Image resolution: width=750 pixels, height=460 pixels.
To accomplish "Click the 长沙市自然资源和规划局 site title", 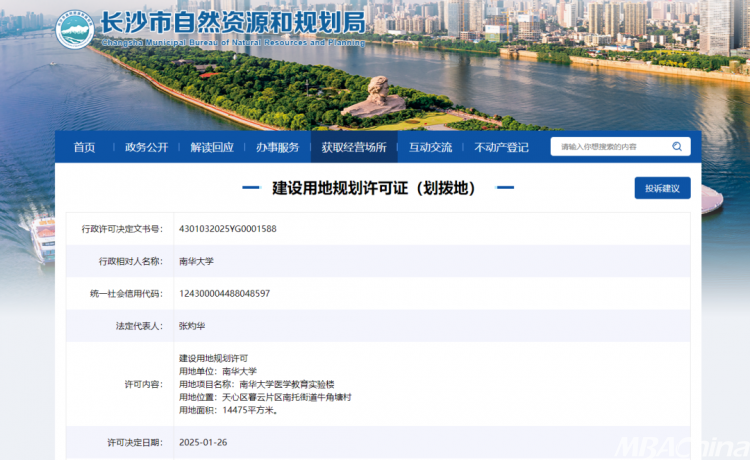I will click(x=233, y=22).
